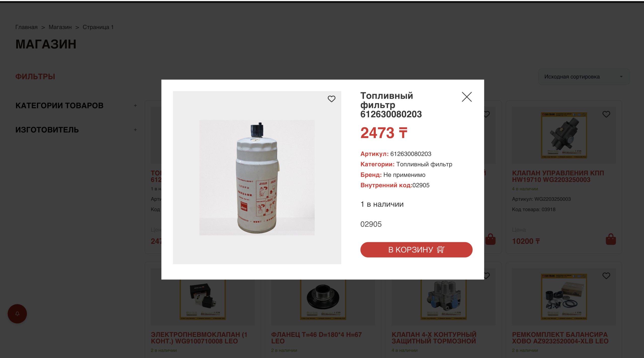The width and height of the screenshot is (644, 358).
Task: Add Клапан управления КПП to cart bag icon
Action: click(x=611, y=239)
